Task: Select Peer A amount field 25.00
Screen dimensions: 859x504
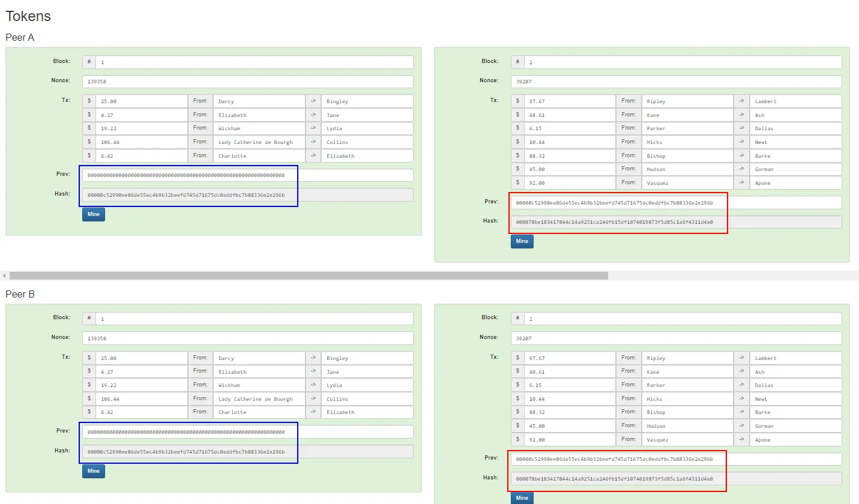Action: (x=142, y=101)
